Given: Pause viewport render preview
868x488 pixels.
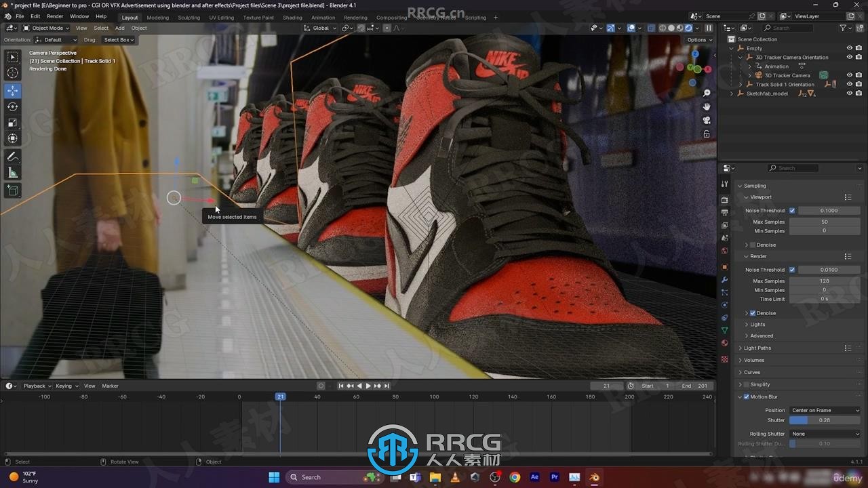Looking at the screenshot, I should pos(709,28).
